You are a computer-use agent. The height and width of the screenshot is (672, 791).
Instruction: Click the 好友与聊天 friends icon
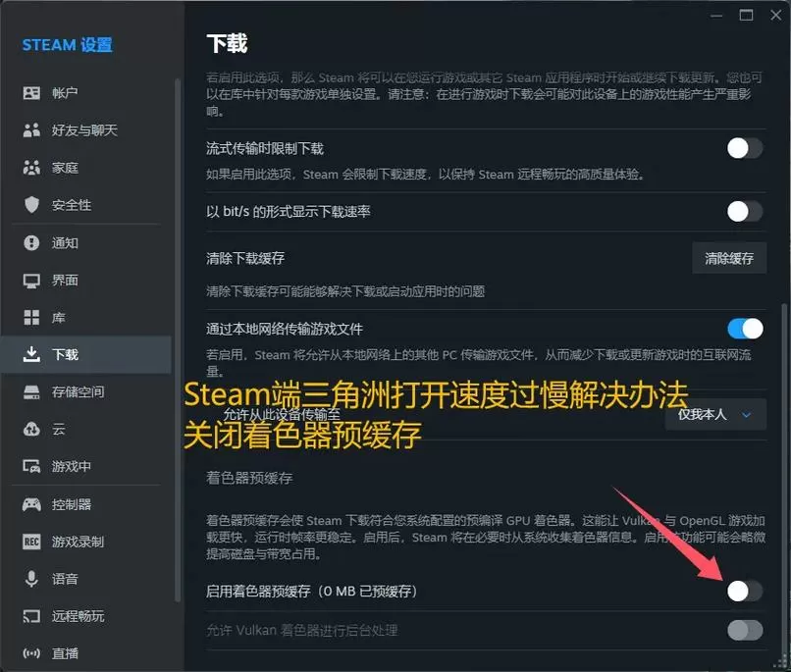pyautogui.click(x=31, y=130)
